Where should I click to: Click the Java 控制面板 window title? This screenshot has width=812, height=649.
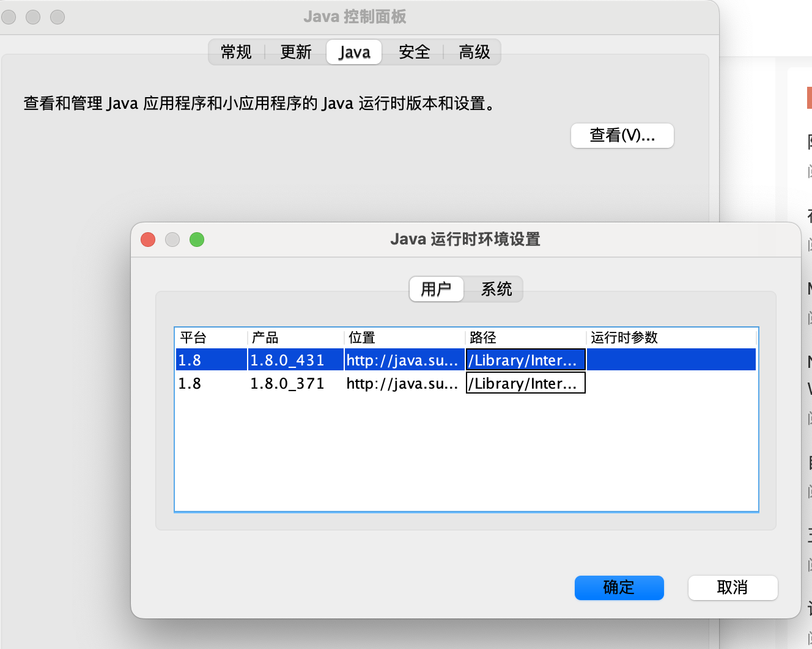355,16
